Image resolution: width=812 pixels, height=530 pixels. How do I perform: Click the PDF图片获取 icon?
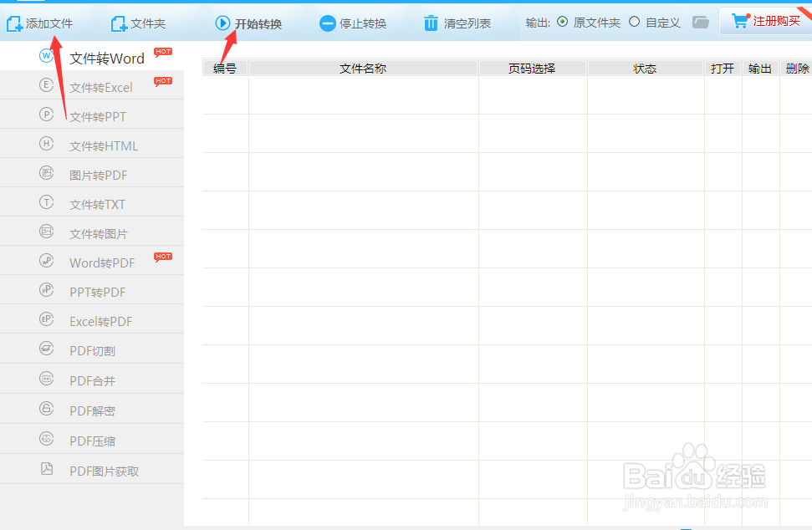coord(46,469)
